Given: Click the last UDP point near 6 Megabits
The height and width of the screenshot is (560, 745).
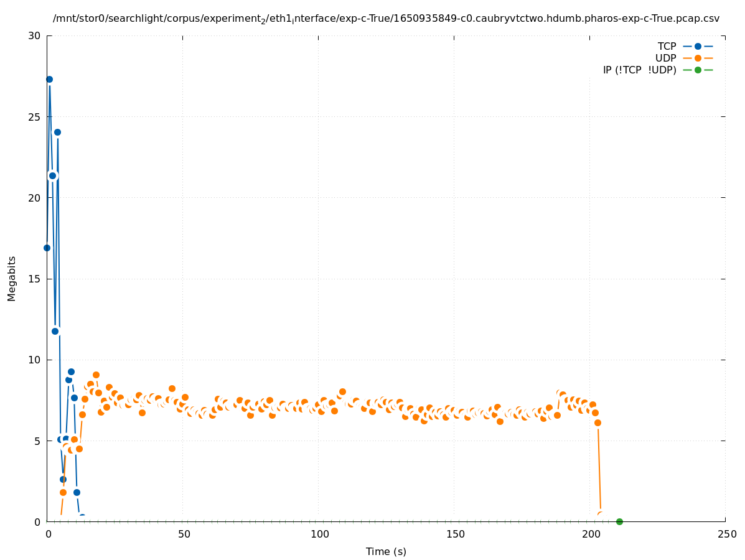Looking at the screenshot, I should coord(597,422).
